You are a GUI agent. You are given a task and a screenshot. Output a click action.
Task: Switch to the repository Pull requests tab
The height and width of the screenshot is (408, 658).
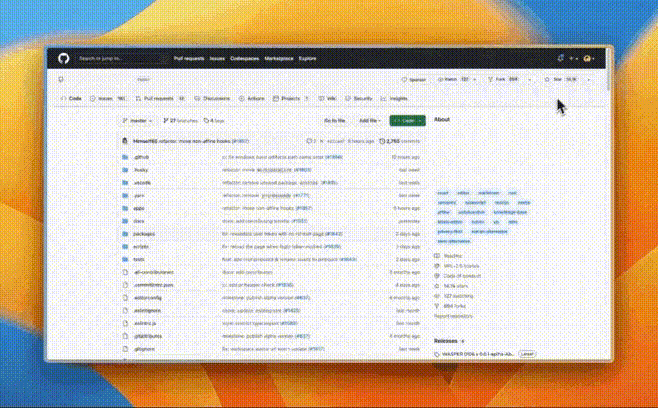(x=160, y=99)
